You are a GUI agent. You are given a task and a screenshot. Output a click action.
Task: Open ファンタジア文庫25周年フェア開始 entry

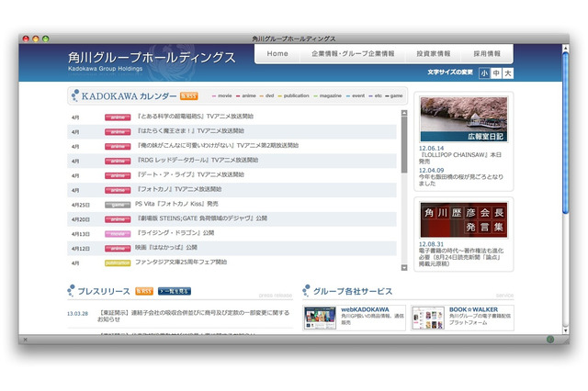coord(181,263)
